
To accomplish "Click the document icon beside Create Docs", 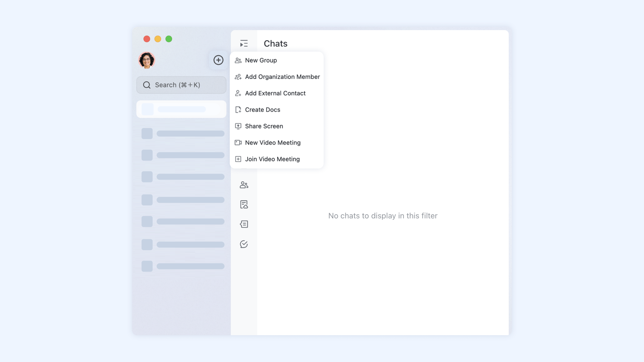I will pyautogui.click(x=238, y=110).
